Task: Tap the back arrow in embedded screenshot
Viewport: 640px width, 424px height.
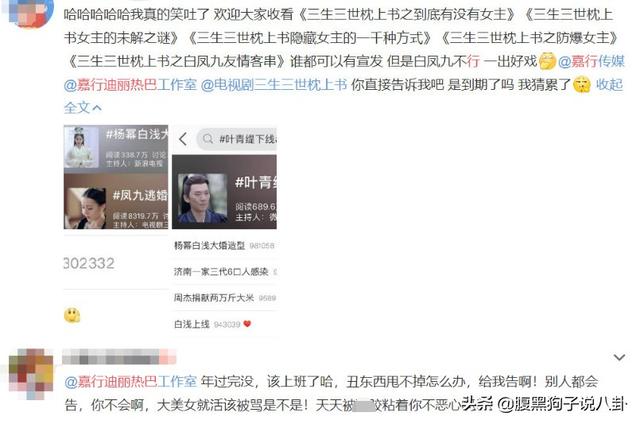Action: 183,139
